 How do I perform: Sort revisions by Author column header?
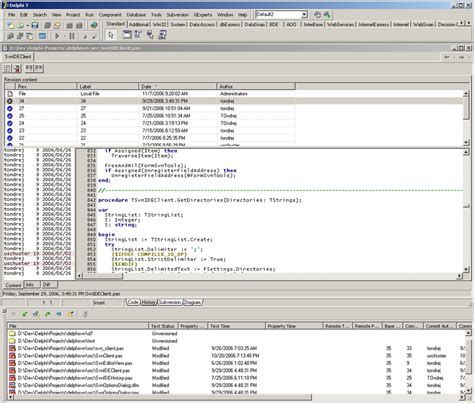click(x=256, y=86)
